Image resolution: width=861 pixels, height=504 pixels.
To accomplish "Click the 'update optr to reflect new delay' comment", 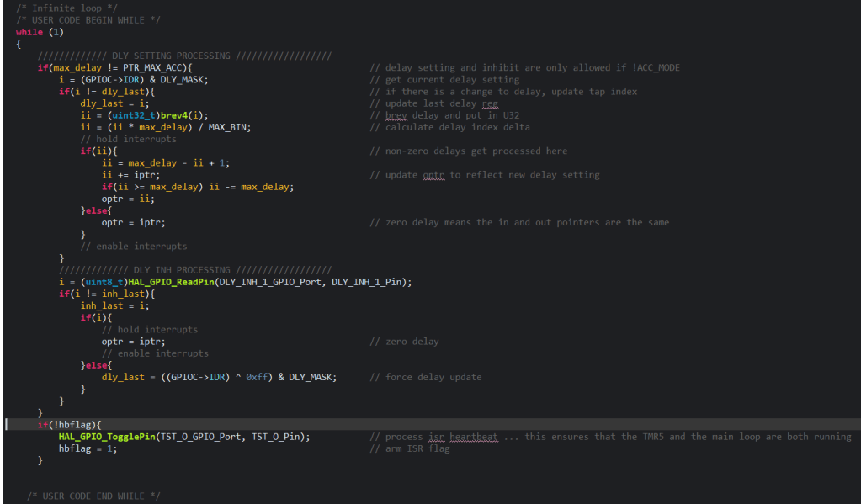I will [x=484, y=175].
